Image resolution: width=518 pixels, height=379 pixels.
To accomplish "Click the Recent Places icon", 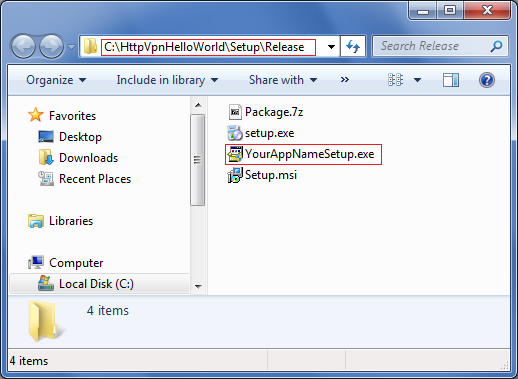I will (46, 178).
